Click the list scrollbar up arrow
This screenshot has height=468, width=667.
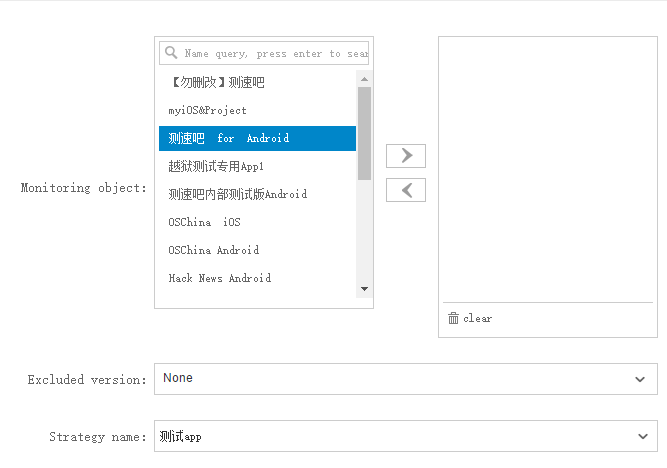[x=364, y=78]
